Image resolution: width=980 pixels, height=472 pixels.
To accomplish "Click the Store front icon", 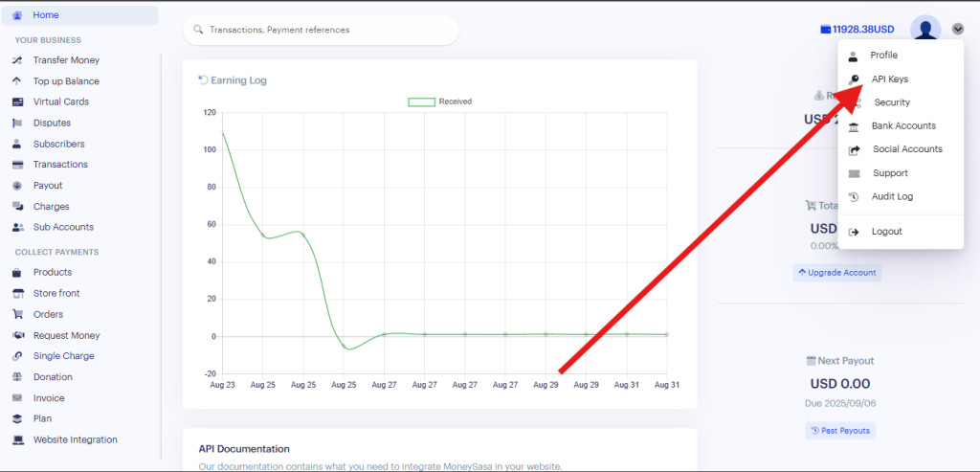I will click(17, 294).
